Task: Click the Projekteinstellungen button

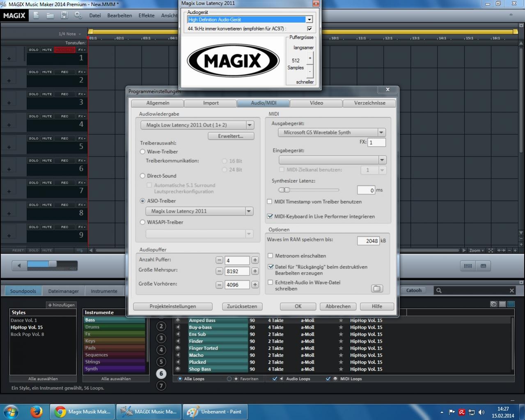Action: (x=173, y=306)
